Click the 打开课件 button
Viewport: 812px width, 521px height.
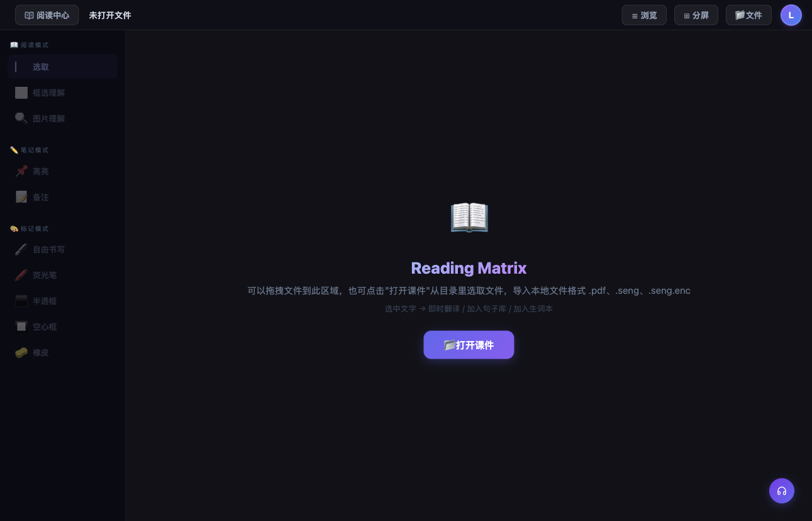[x=469, y=345]
